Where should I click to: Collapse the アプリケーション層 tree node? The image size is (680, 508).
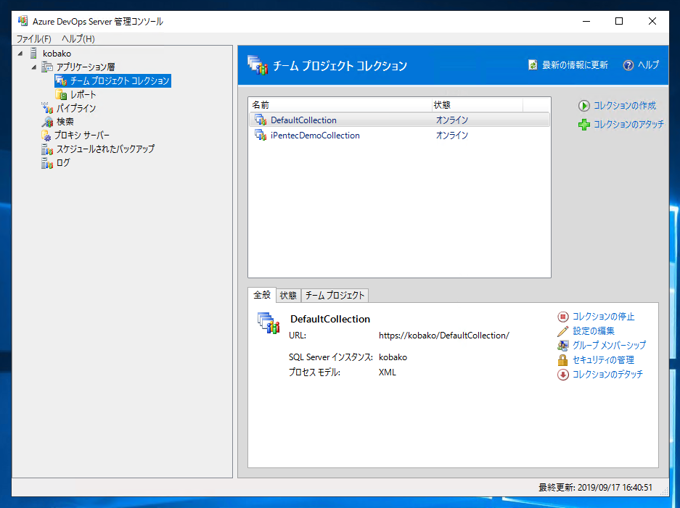(34, 67)
